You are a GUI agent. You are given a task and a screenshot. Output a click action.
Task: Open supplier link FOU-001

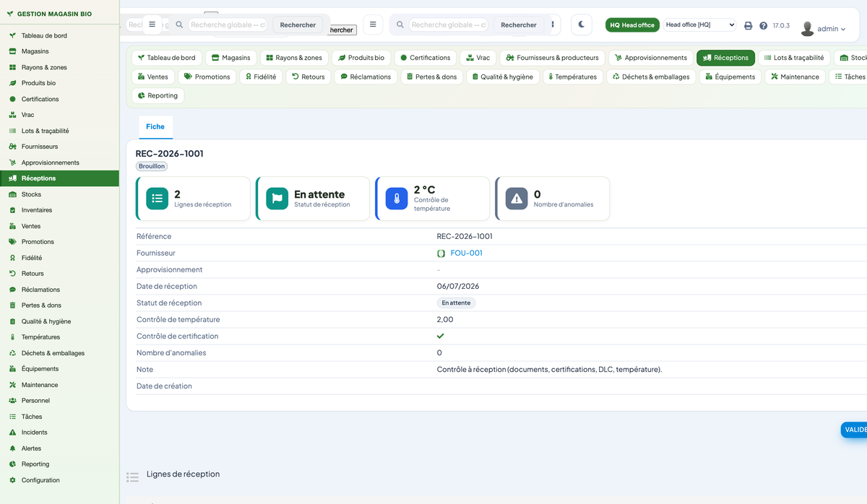pos(466,253)
